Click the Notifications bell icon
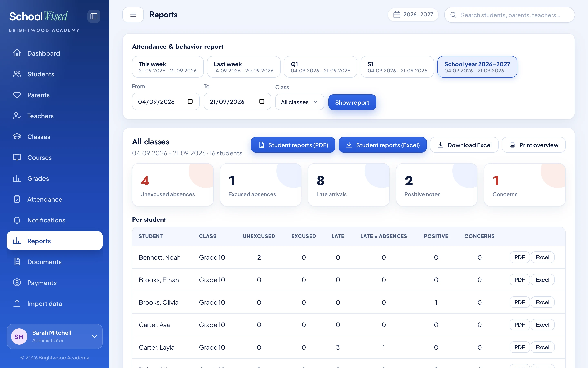Image resolution: width=588 pixels, height=368 pixels. coord(17,220)
